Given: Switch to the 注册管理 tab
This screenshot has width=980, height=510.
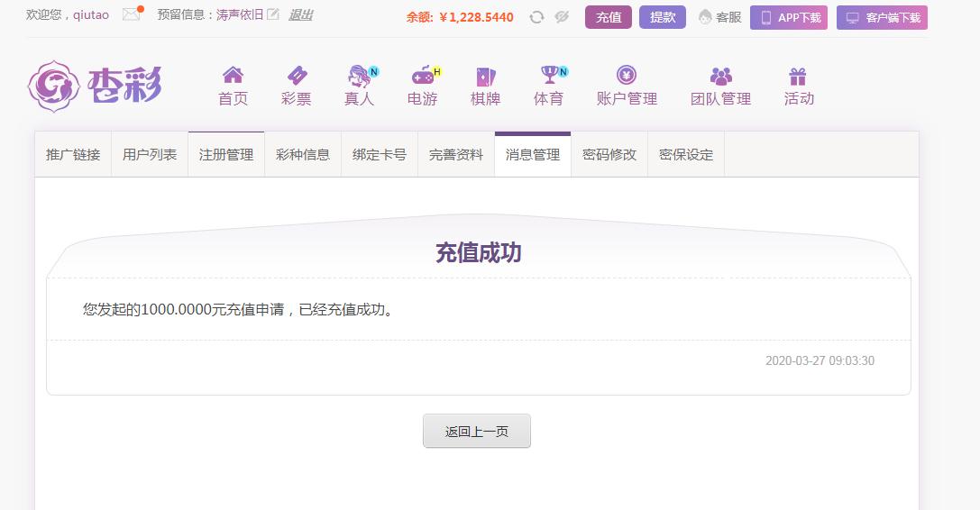Looking at the screenshot, I should (226, 154).
